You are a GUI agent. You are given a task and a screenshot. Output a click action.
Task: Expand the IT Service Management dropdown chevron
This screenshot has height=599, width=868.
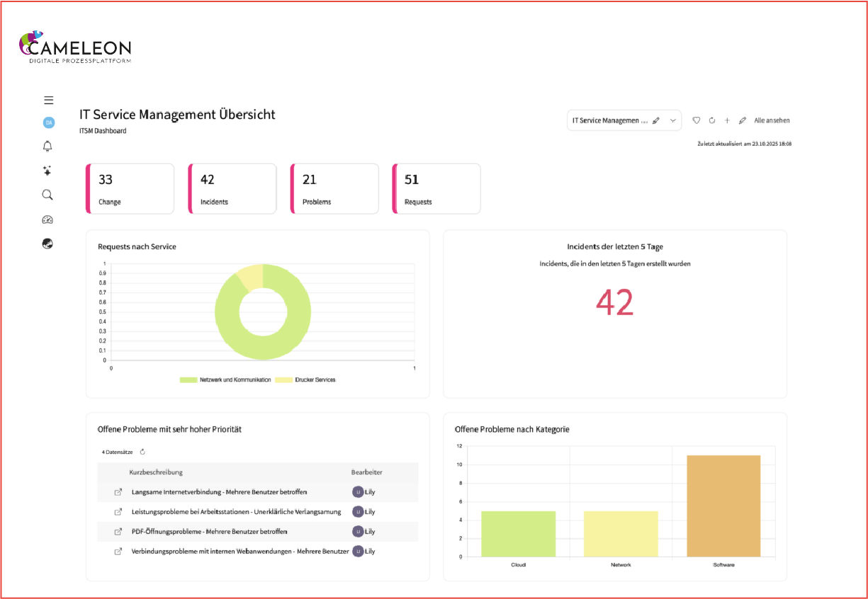[x=673, y=121]
